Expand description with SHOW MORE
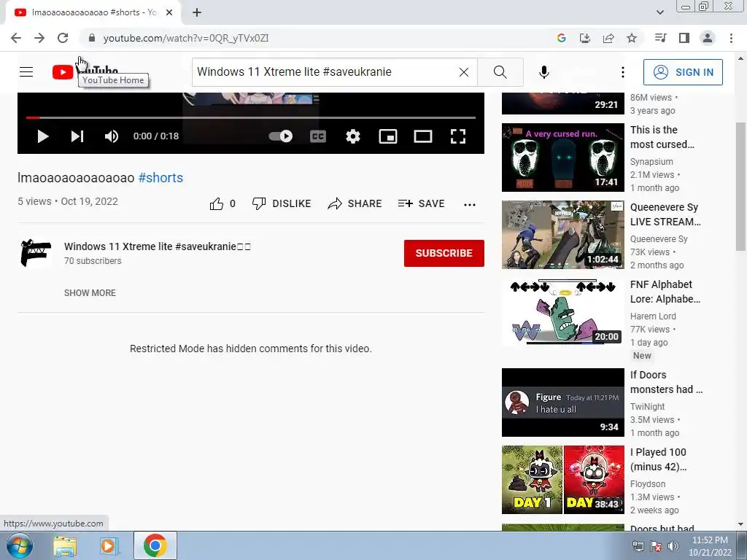The width and height of the screenshot is (747, 560). (x=90, y=293)
